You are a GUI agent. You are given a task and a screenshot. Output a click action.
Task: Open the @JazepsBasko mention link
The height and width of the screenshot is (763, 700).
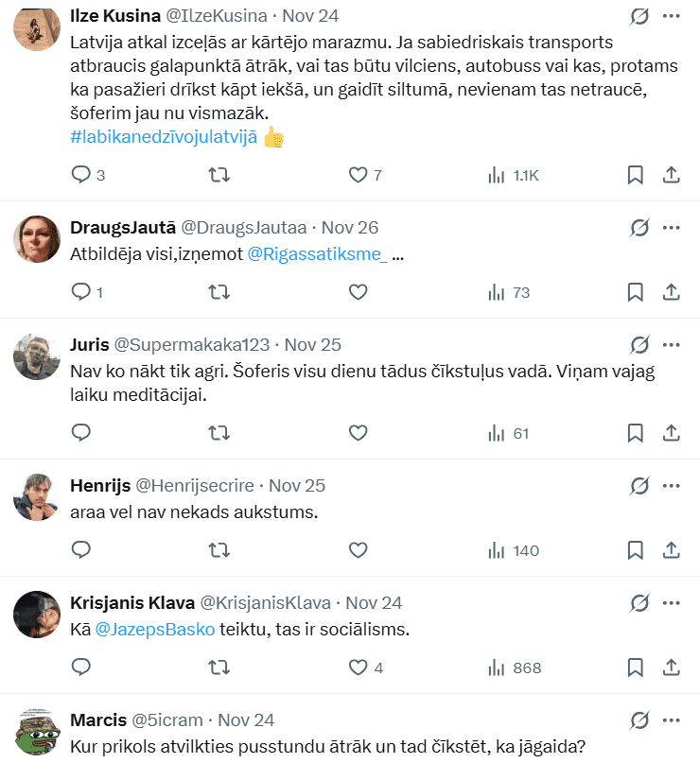tap(155, 630)
